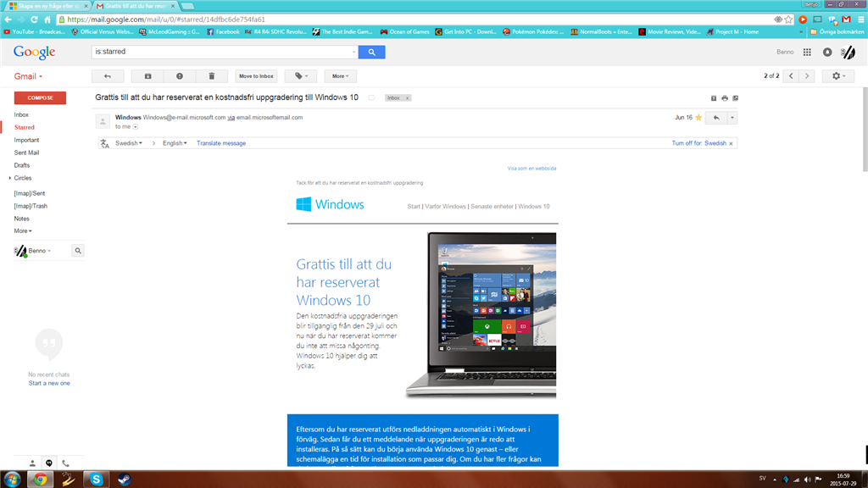Open the More actions dropdown in toolbar
Image resolution: width=868 pixels, height=488 pixels.
click(341, 76)
